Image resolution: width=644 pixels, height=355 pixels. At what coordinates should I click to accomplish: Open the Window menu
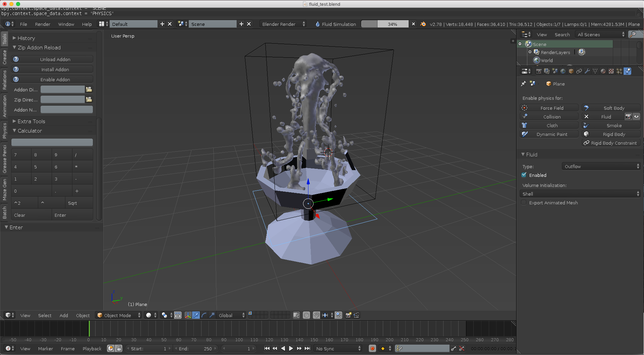(x=66, y=24)
